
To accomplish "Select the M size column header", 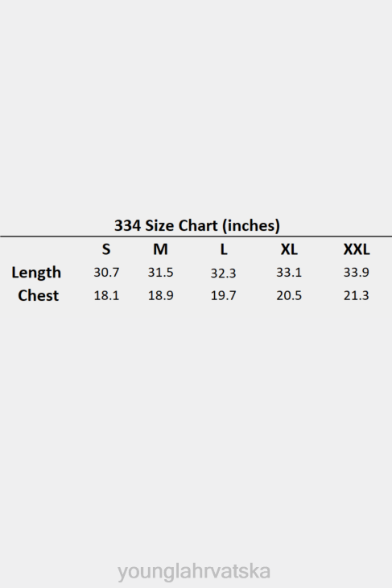I will click(160, 249).
